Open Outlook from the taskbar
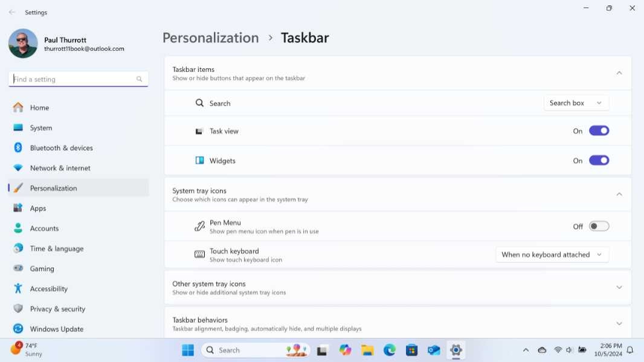The image size is (644, 362). tap(434, 350)
